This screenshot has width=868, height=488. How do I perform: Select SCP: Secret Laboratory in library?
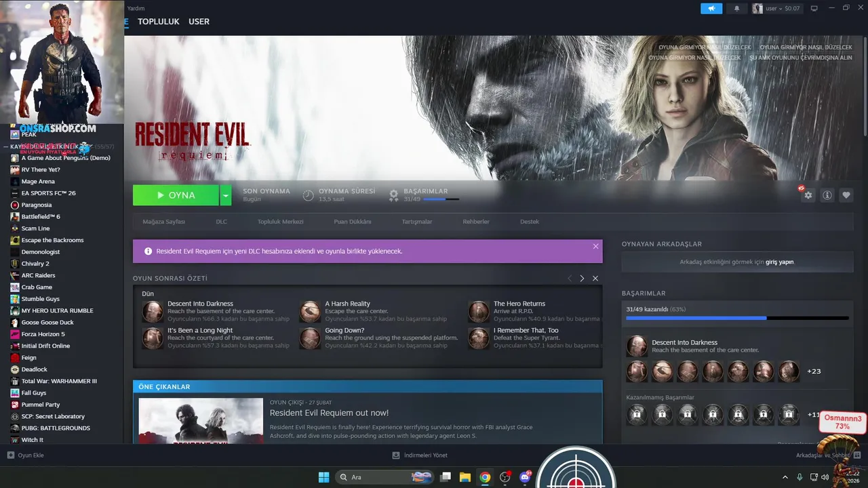click(x=53, y=416)
